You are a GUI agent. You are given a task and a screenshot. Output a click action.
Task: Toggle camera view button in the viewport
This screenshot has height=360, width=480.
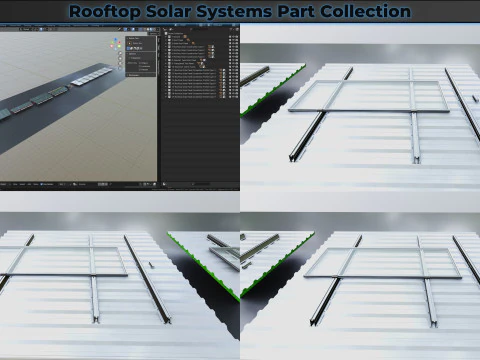point(120,63)
